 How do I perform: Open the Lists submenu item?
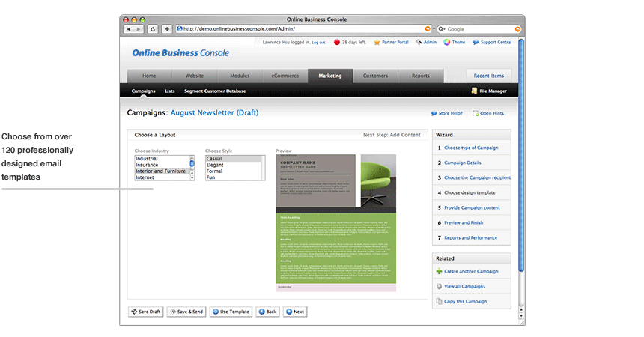170,91
